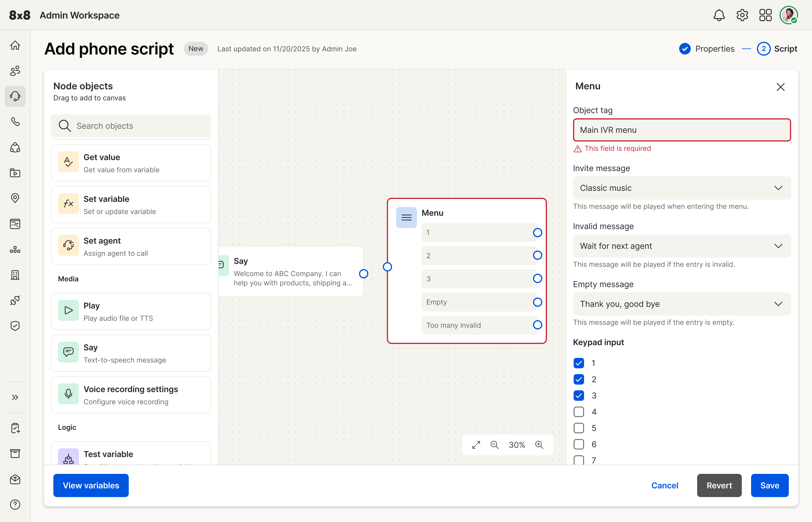Open the apps grid icon
Screen dimensions: 812x522
[x=765, y=15]
